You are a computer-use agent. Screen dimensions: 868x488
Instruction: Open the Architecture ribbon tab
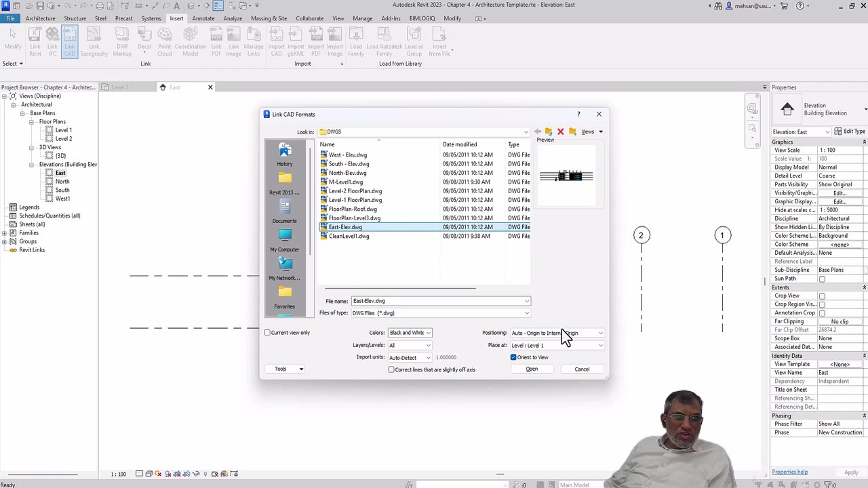(x=40, y=18)
